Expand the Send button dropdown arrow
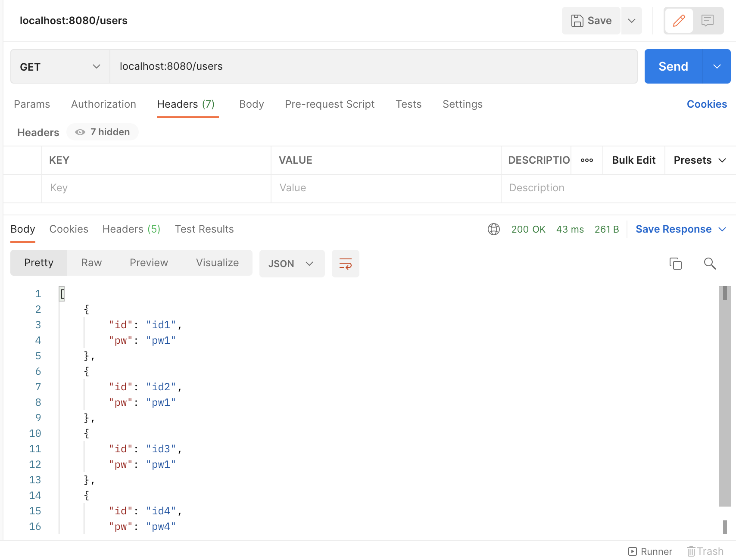Viewport: 736px width, 560px height. pos(717,66)
